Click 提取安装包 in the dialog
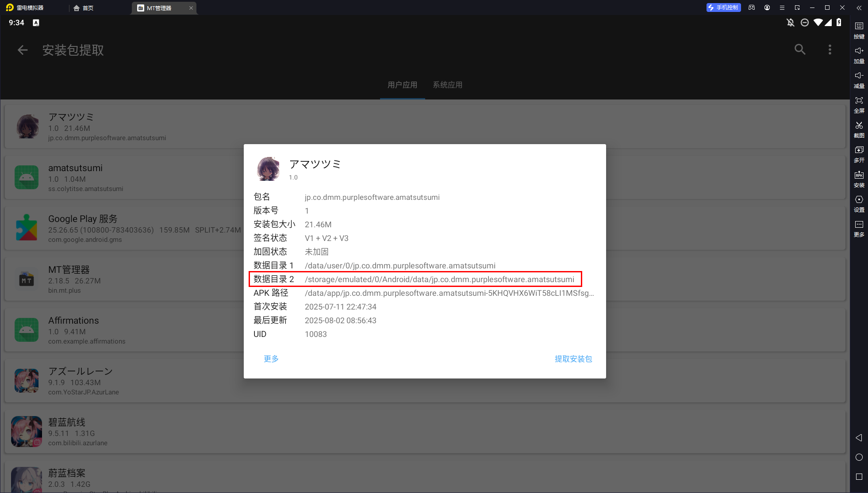Screen dimensions: 868x493 click(x=573, y=359)
